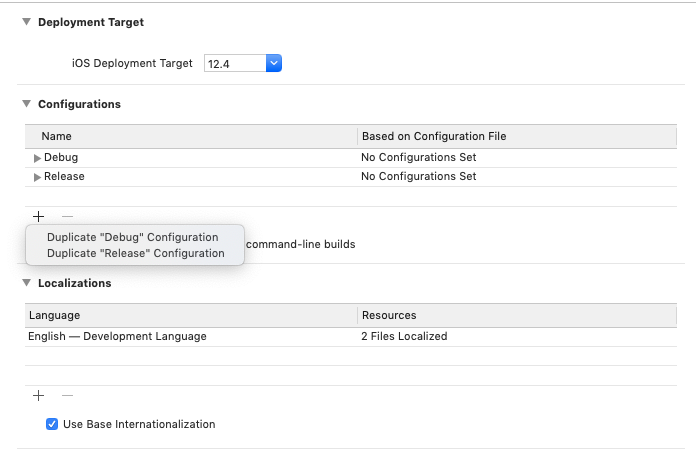Collapse the Localizations section

tap(26, 283)
